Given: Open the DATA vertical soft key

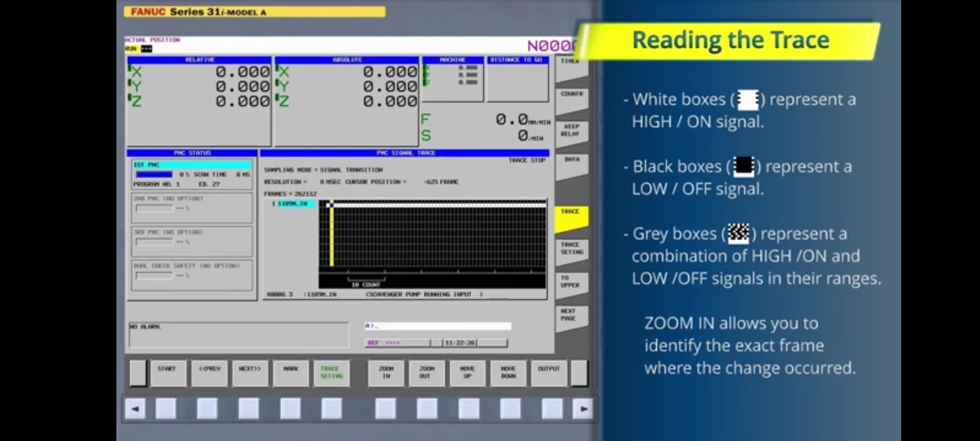Looking at the screenshot, I should coord(572,166).
